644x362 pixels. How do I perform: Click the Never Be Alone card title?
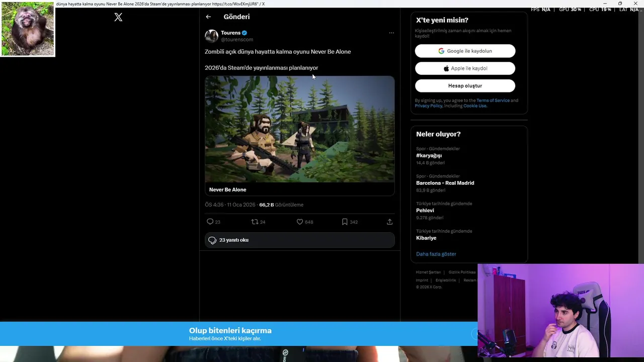click(x=227, y=190)
